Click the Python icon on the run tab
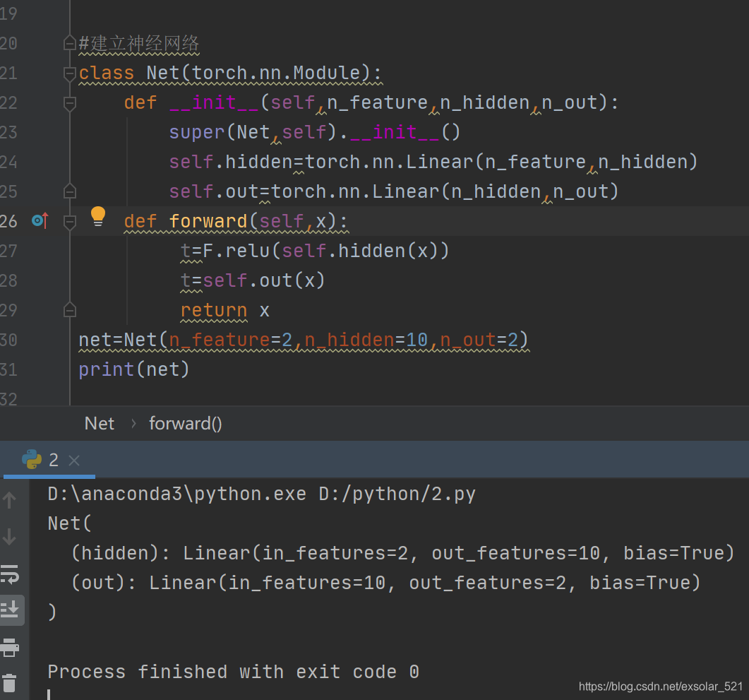The height and width of the screenshot is (700, 749). coord(32,460)
